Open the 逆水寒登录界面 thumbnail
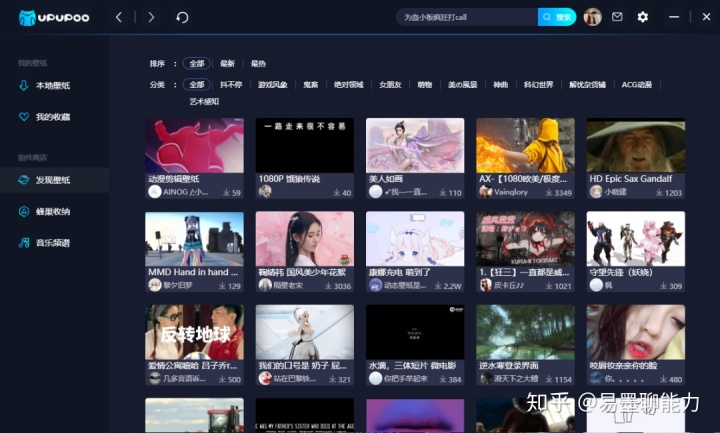The image size is (720, 433). click(525, 332)
